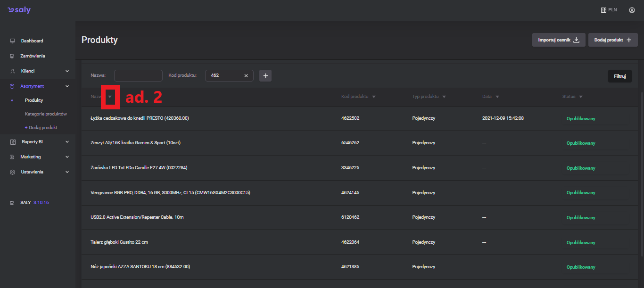Sort products by Data column
The image size is (644, 288).
(497, 97)
